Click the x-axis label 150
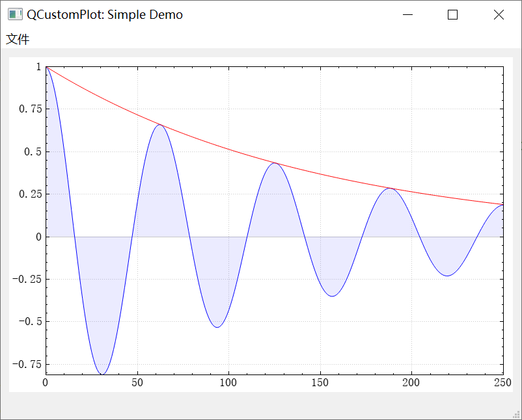The height and width of the screenshot is (420, 522). coord(321,384)
